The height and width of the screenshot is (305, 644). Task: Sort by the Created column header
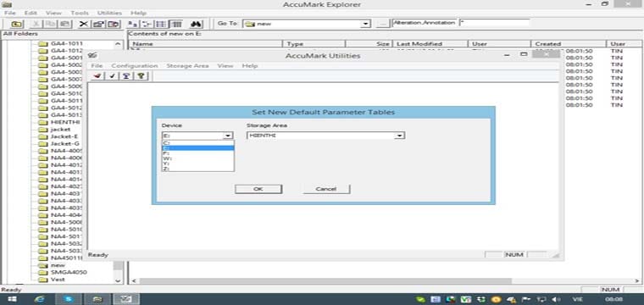pyautogui.click(x=569, y=43)
